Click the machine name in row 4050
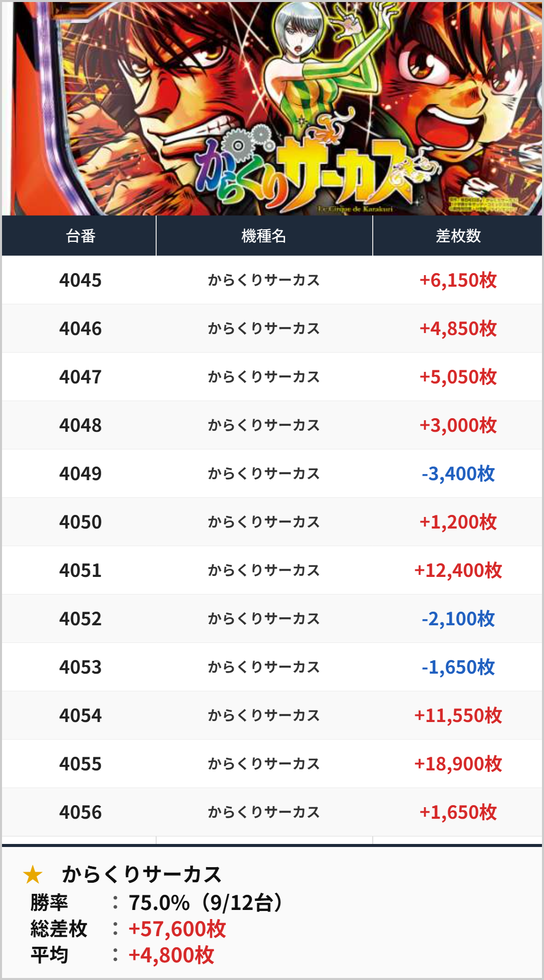544x980 pixels. 264,522
